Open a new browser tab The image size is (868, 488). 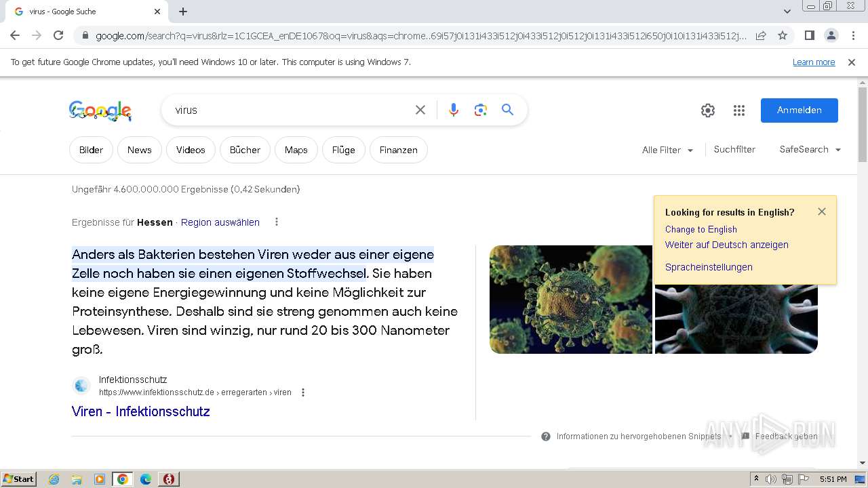click(x=183, y=12)
